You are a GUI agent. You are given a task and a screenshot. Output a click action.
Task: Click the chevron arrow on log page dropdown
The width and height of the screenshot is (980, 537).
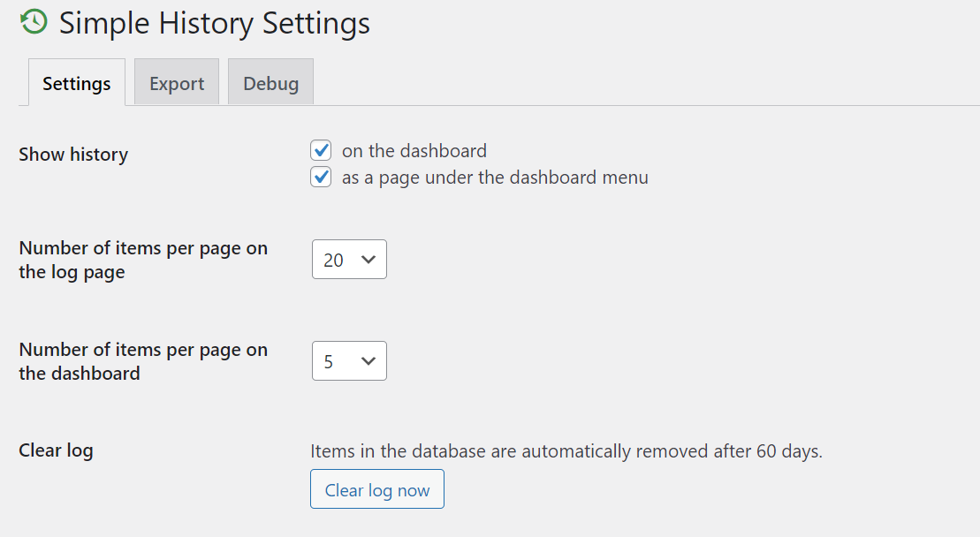[x=368, y=260]
